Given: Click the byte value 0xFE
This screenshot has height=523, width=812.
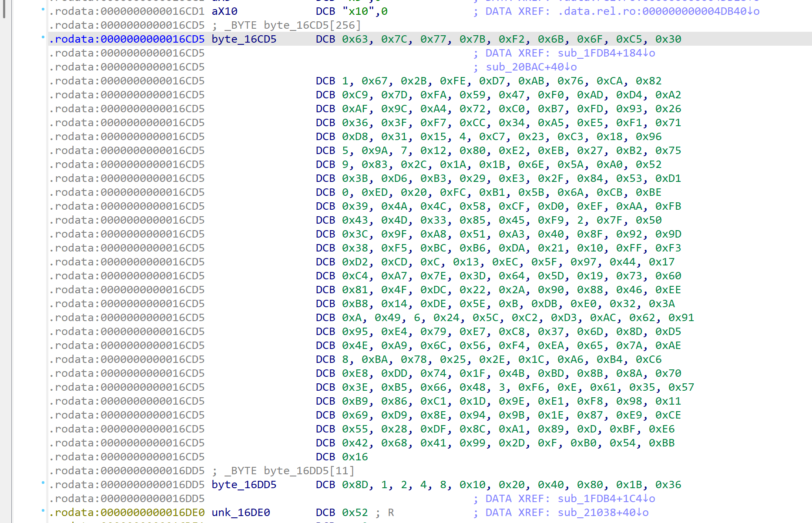Looking at the screenshot, I should coord(453,81).
